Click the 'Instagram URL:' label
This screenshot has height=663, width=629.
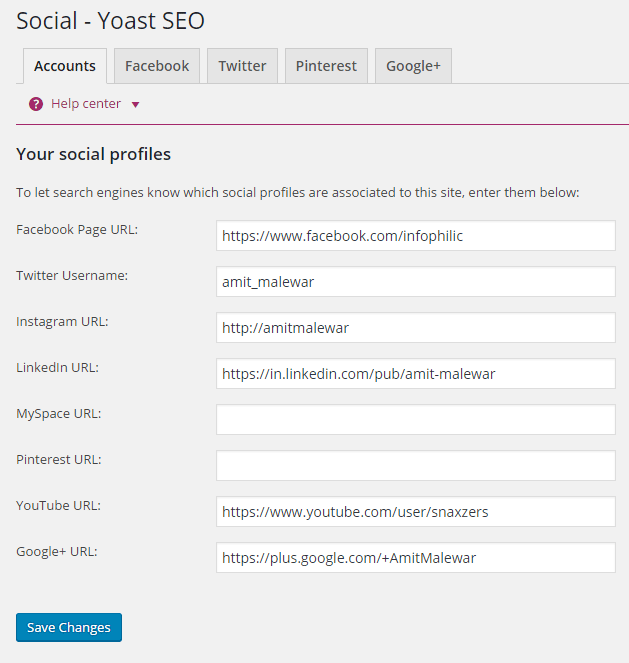tap(62, 322)
